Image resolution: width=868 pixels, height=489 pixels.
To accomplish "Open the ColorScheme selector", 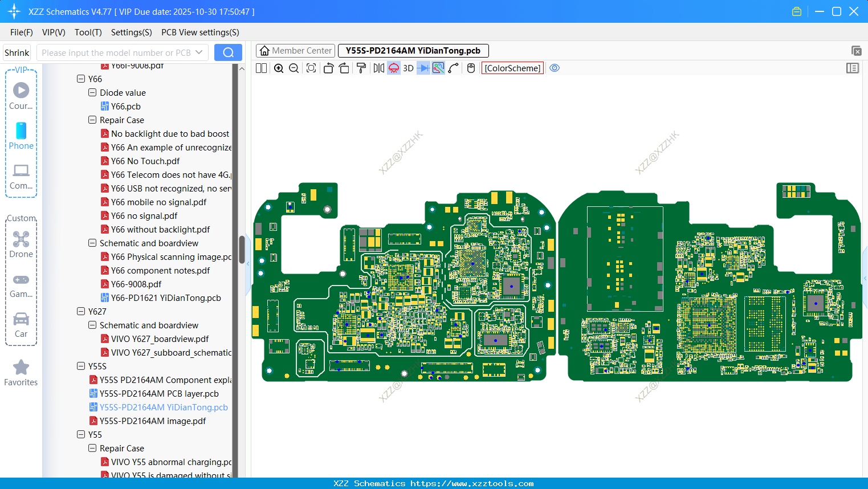I will (x=512, y=68).
